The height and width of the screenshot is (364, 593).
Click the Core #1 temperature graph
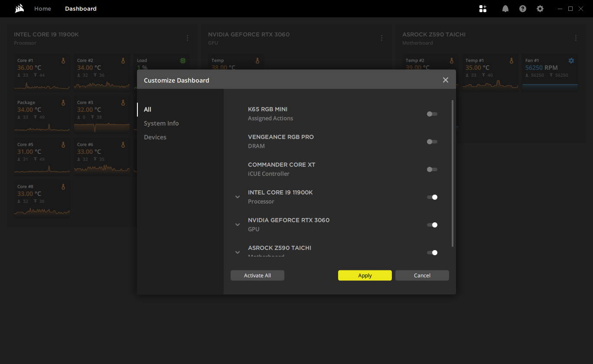point(42,86)
